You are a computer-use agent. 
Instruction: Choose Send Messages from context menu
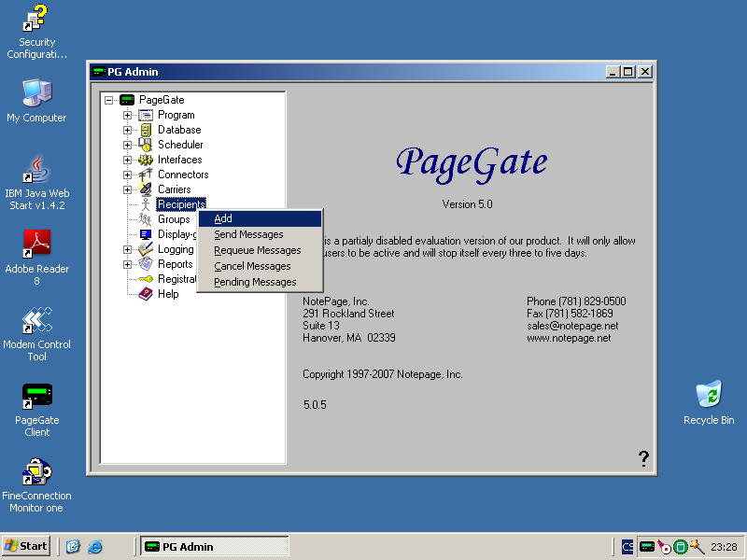pos(261,234)
